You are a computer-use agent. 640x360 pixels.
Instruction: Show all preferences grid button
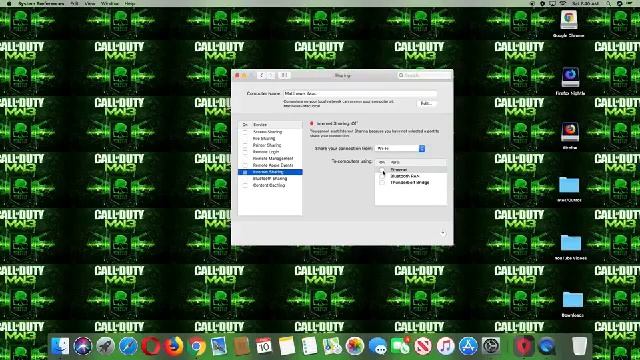284,75
